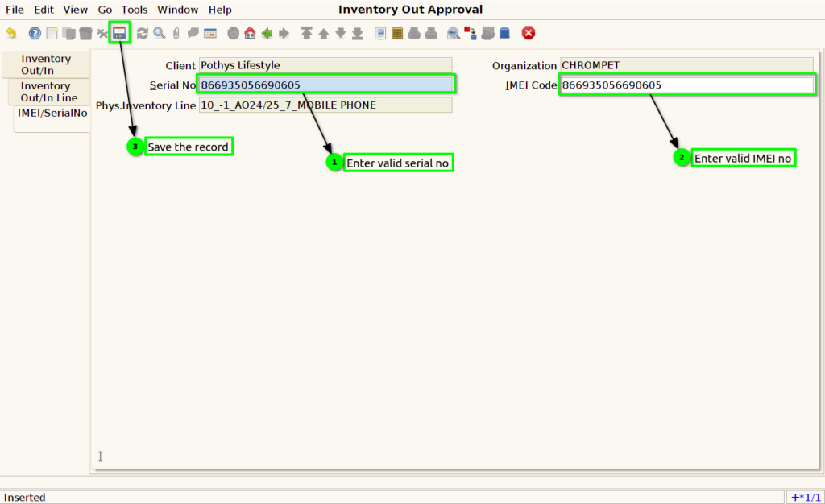Click the red Exit window icon

point(529,33)
